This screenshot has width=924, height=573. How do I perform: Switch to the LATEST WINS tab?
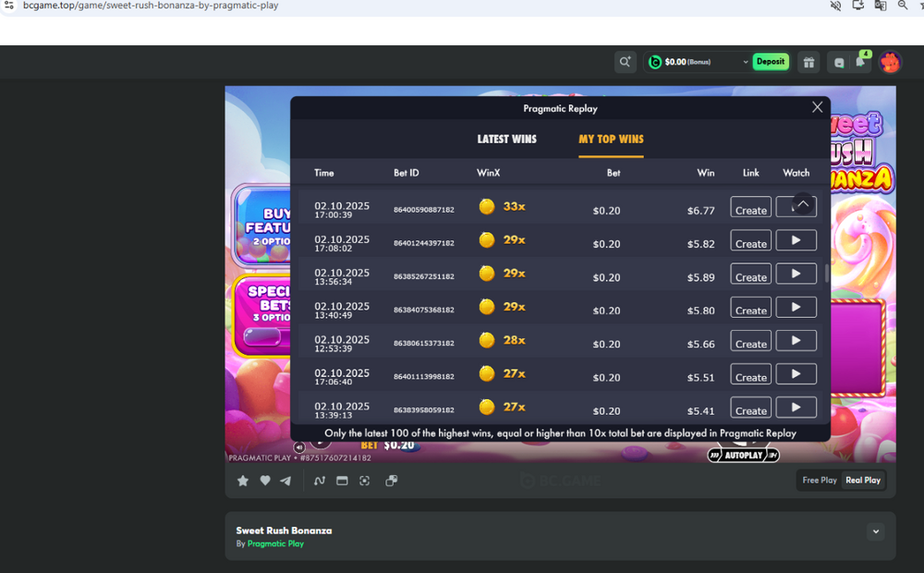(507, 139)
